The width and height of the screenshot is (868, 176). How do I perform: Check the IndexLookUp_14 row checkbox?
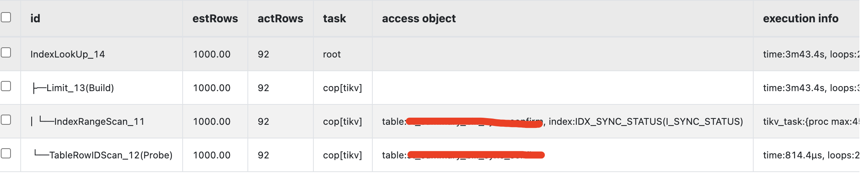6,52
